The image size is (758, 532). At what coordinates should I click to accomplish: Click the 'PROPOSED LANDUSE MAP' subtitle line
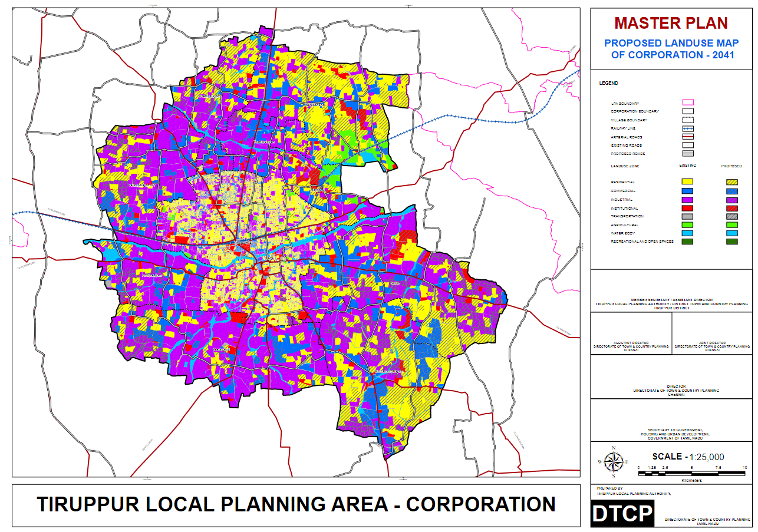pyautogui.click(x=671, y=44)
